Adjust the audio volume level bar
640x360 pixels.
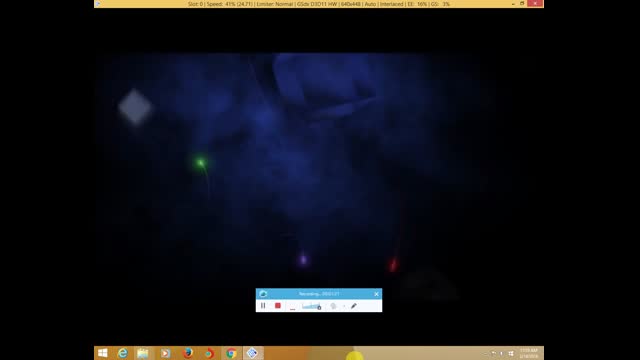[x=311, y=306]
